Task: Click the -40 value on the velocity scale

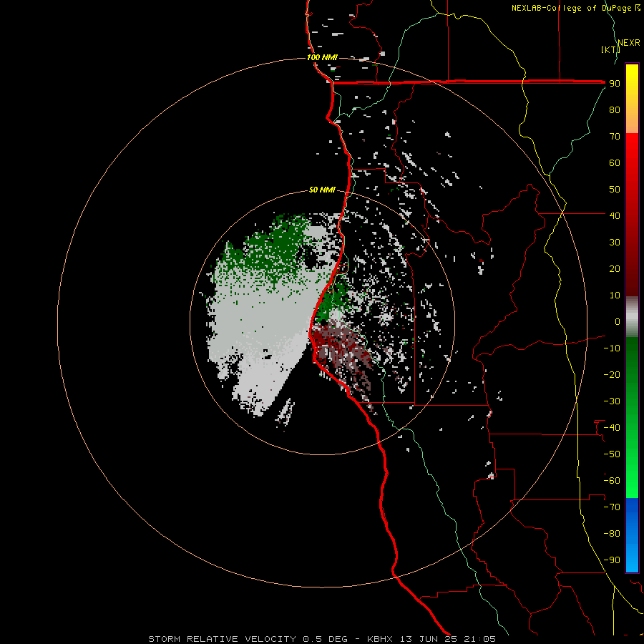Action: coord(612,428)
